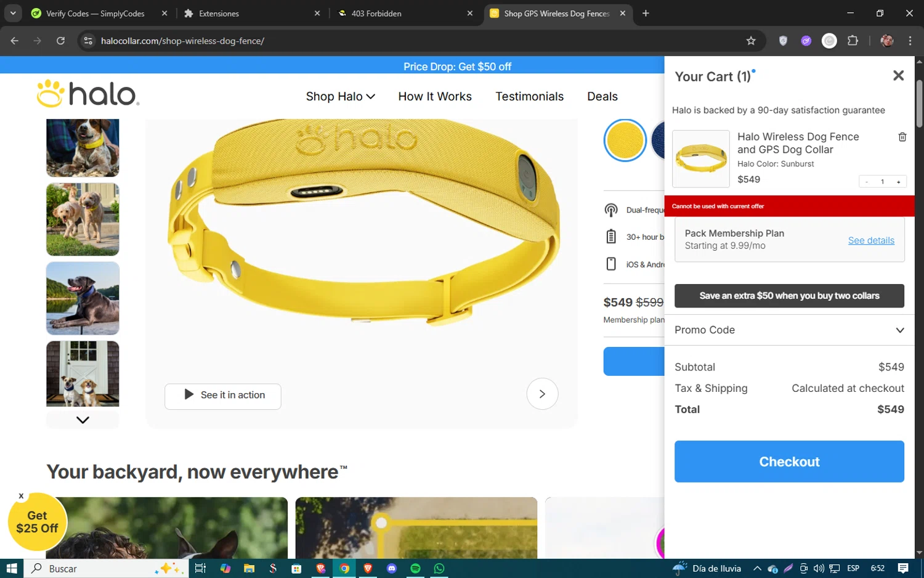
Task: Dismiss the Get $25 Off popup
Action: click(x=21, y=495)
